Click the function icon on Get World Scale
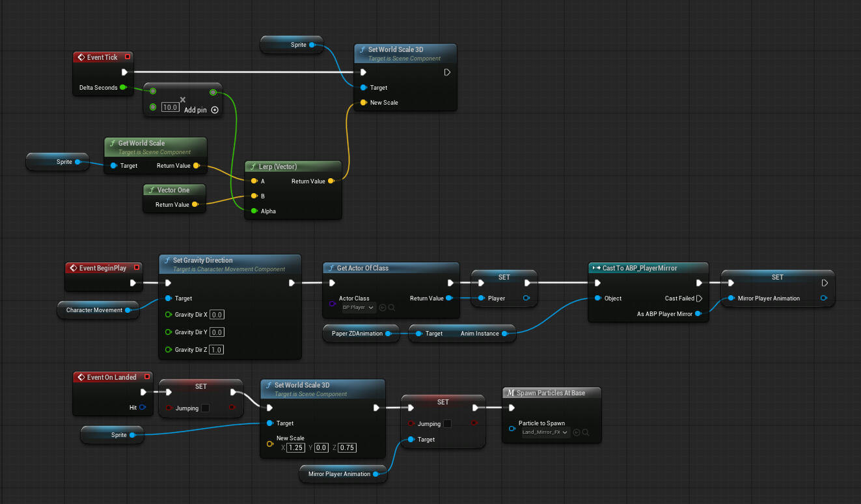Image resolution: width=861 pixels, height=504 pixels. click(x=112, y=143)
